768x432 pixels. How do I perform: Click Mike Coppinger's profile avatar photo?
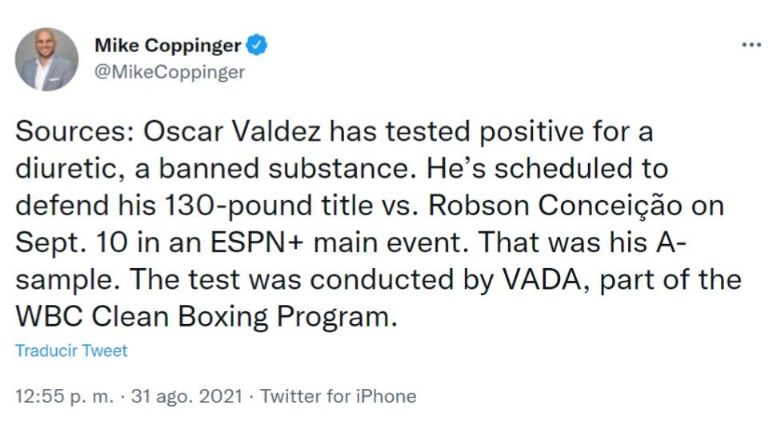(x=46, y=59)
